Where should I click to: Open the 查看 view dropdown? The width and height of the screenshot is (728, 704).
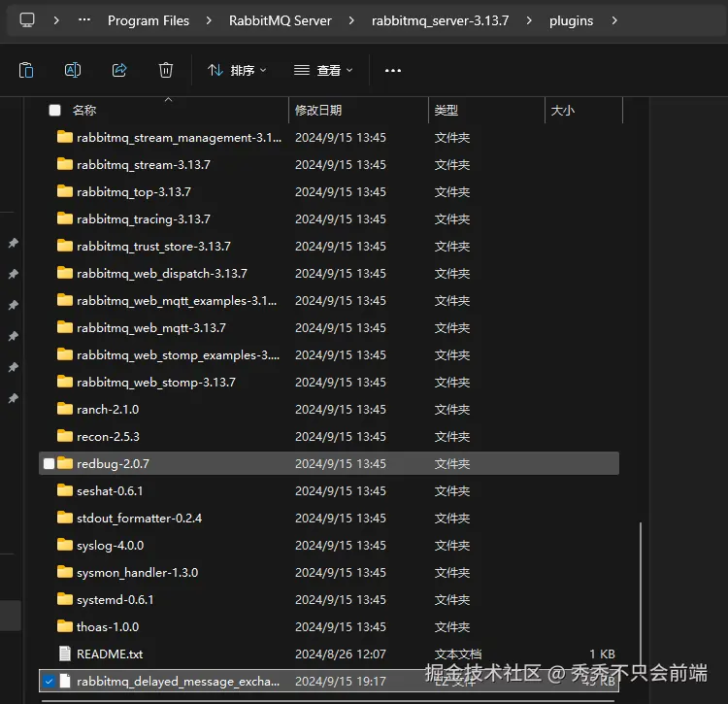[x=323, y=71]
